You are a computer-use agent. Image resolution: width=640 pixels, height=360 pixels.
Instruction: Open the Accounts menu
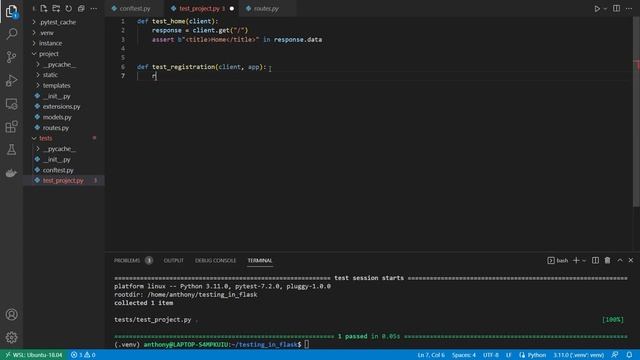click(x=11, y=314)
